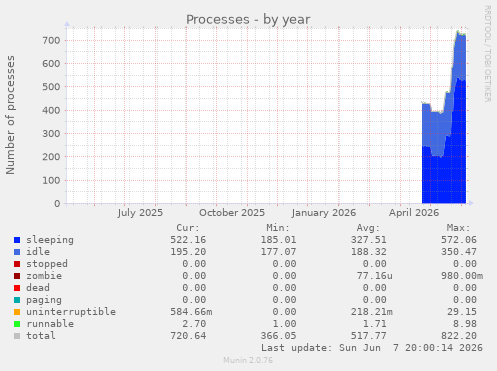Screen dimensions: 497x371
Task: Click the 'runnable' legend label
Action: pyautogui.click(x=50, y=324)
